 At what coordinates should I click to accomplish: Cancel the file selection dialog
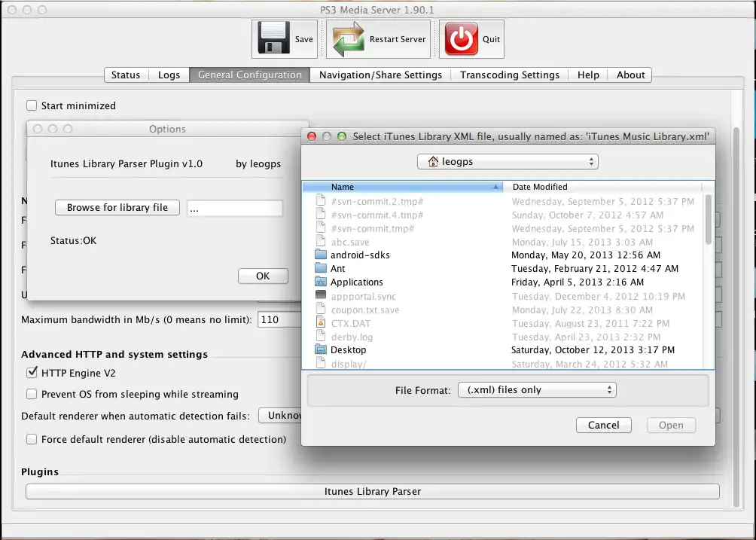604,425
